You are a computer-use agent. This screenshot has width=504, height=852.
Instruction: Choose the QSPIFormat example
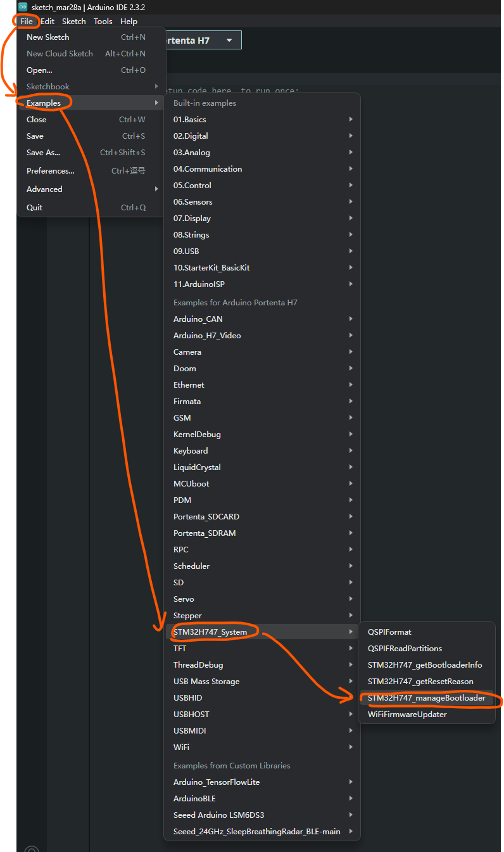click(x=389, y=632)
